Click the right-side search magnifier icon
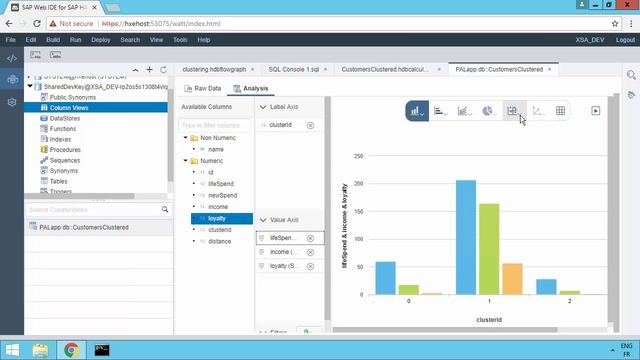 pos(631,75)
